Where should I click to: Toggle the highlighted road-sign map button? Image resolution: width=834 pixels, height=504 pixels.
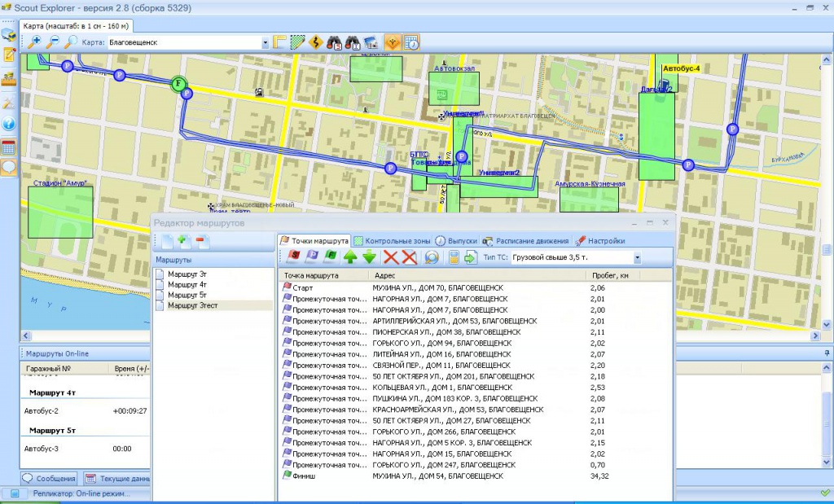coord(393,42)
